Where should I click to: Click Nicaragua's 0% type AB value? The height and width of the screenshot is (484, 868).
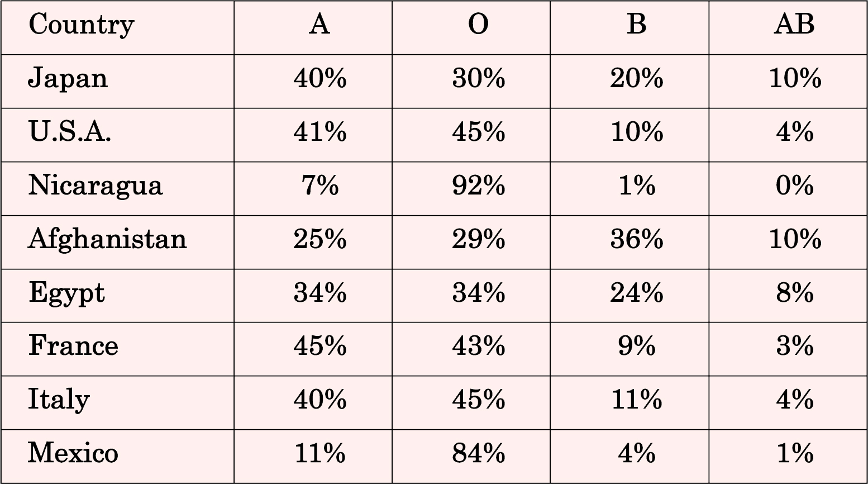click(794, 186)
